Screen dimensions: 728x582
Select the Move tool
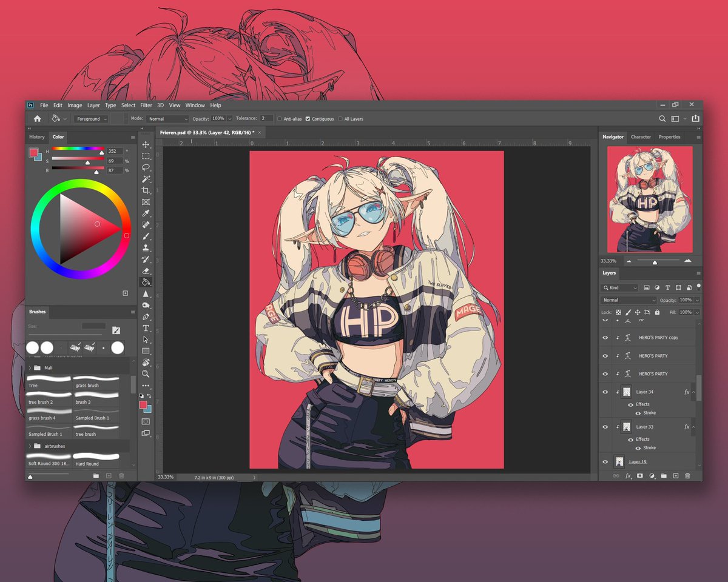tap(146, 144)
